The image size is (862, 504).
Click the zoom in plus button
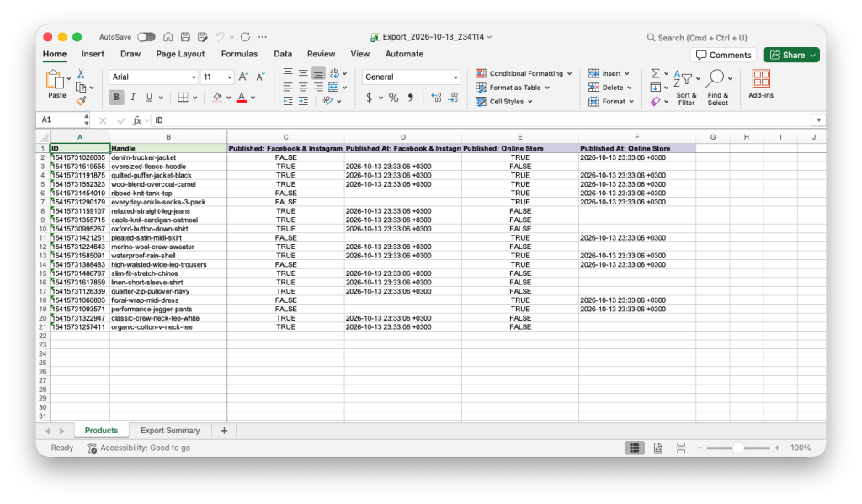click(x=777, y=448)
